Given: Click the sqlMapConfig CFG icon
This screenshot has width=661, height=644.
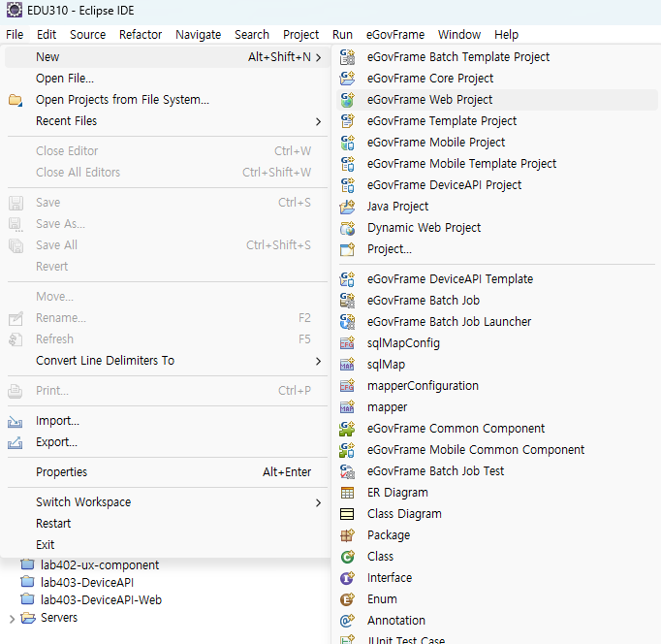Looking at the screenshot, I should click(x=347, y=343).
